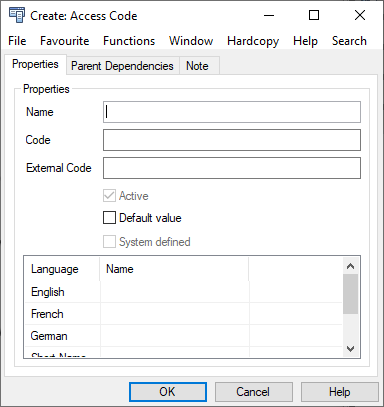Image resolution: width=384 pixels, height=407 pixels.
Task: Click the Help button at bottom
Action: pyautogui.click(x=340, y=392)
